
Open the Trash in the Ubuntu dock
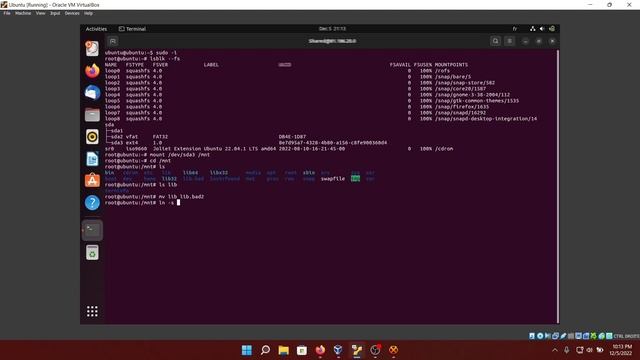click(x=92, y=253)
